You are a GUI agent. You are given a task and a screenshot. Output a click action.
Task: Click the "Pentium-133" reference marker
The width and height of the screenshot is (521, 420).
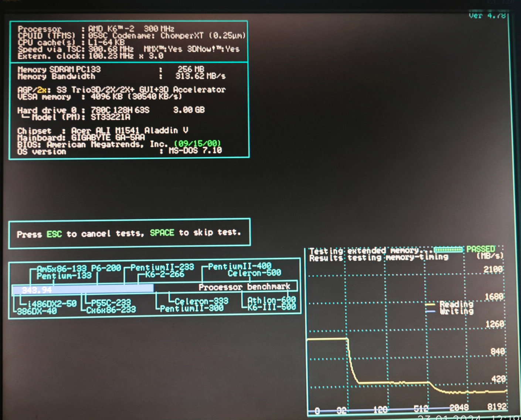tap(64, 276)
